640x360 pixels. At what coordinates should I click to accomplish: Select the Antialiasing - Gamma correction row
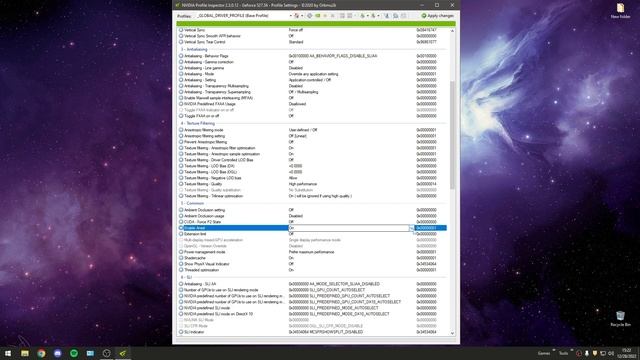coord(312,62)
